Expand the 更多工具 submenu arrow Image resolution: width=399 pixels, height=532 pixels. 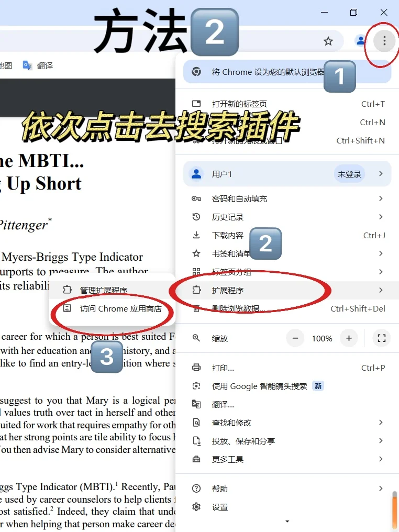click(381, 459)
